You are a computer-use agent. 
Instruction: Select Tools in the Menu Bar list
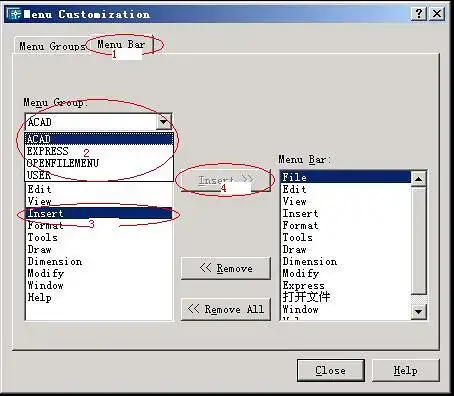[x=346, y=237]
